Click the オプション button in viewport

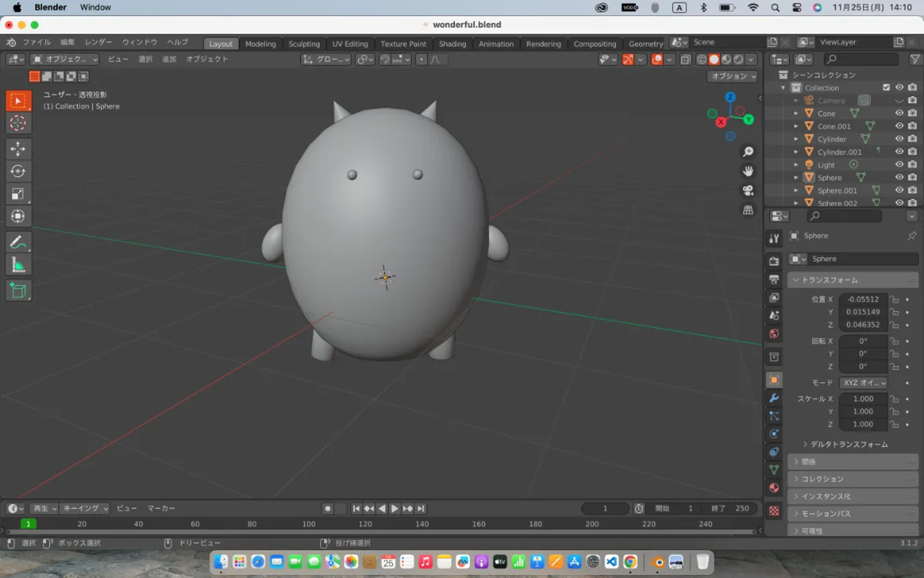(732, 76)
